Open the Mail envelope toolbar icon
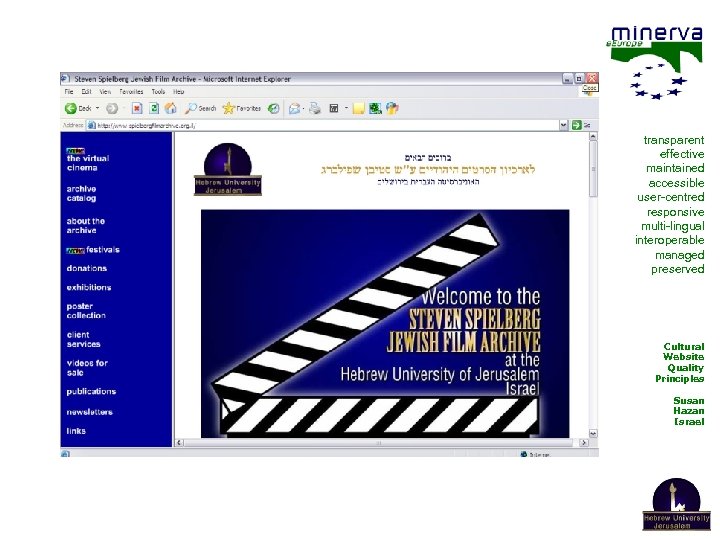The height and width of the screenshot is (540, 720). tap(294, 108)
